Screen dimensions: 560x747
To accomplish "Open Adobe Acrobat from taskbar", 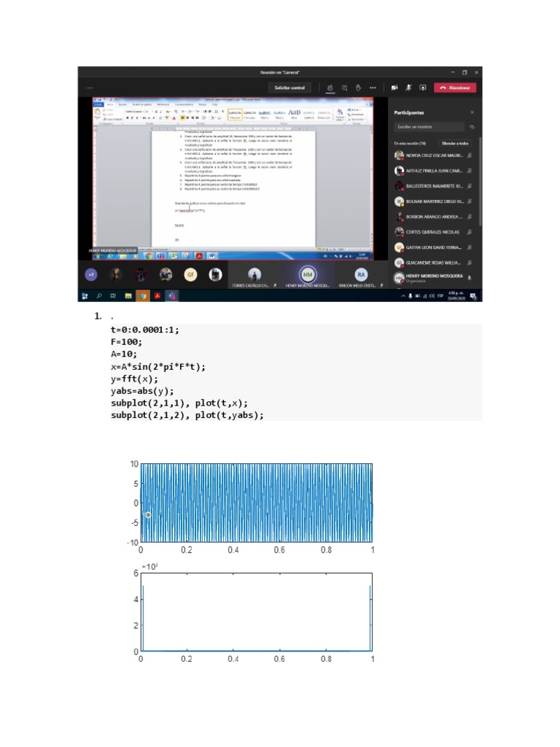I will tap(157, 296).
